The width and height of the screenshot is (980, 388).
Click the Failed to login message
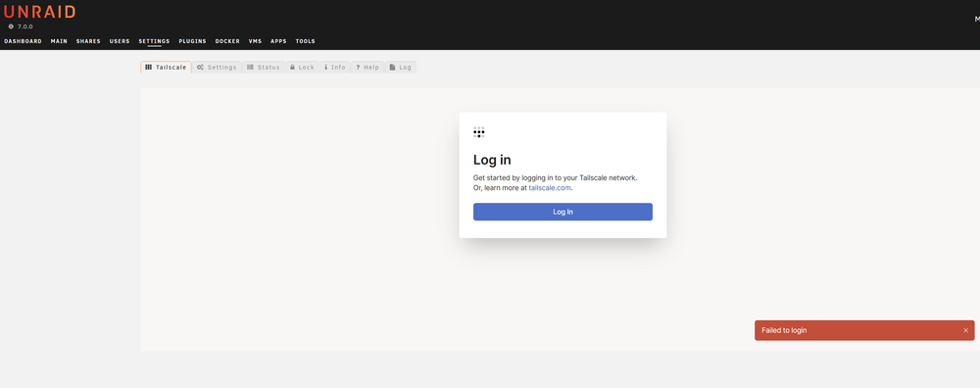pyautogui.click(x=784, y=330)
